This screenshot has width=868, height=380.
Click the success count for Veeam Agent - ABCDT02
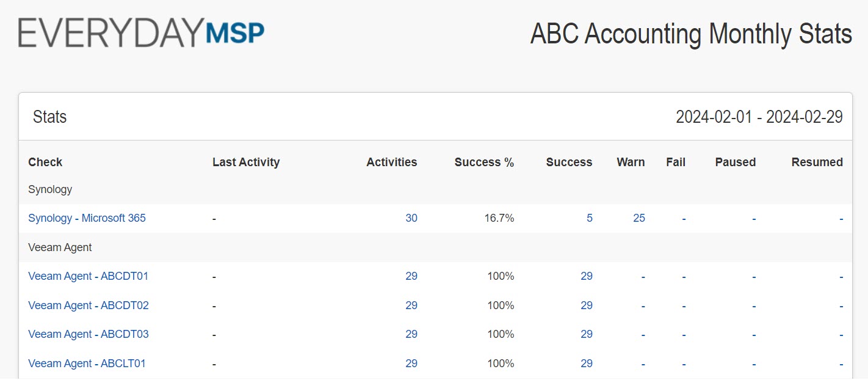(586, 305)
